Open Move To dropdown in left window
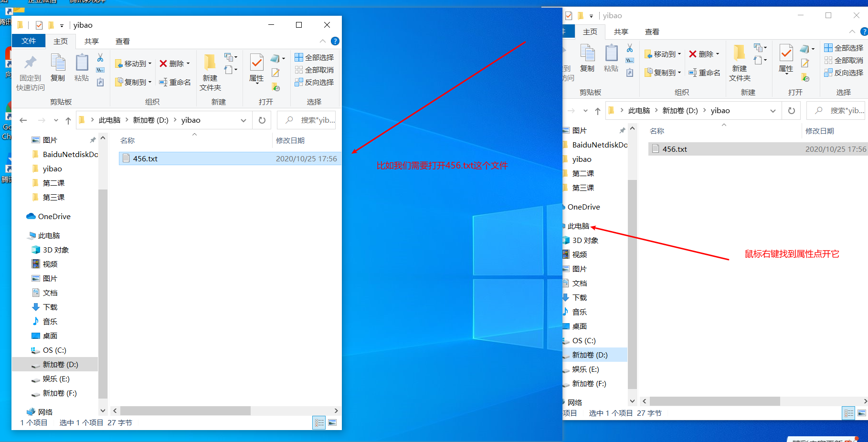The image size is (868, 442). pyautogui.click(x=134, y=63)
